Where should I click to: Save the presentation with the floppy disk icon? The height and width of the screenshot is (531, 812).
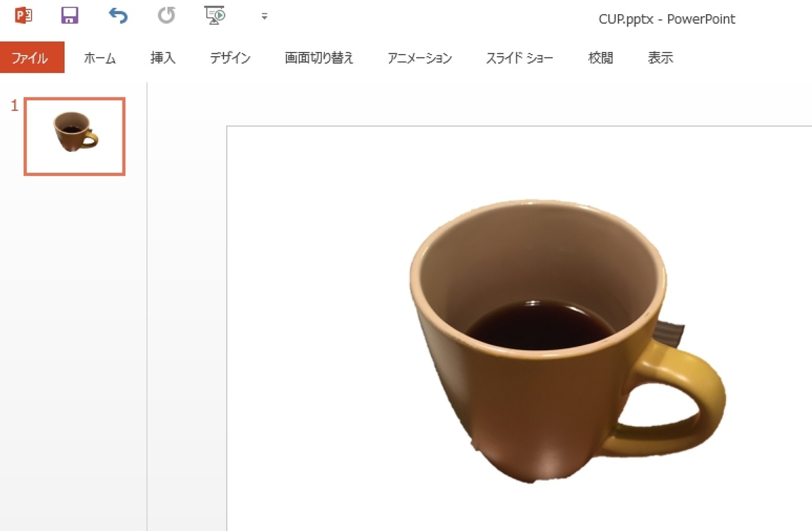(70, 16)
